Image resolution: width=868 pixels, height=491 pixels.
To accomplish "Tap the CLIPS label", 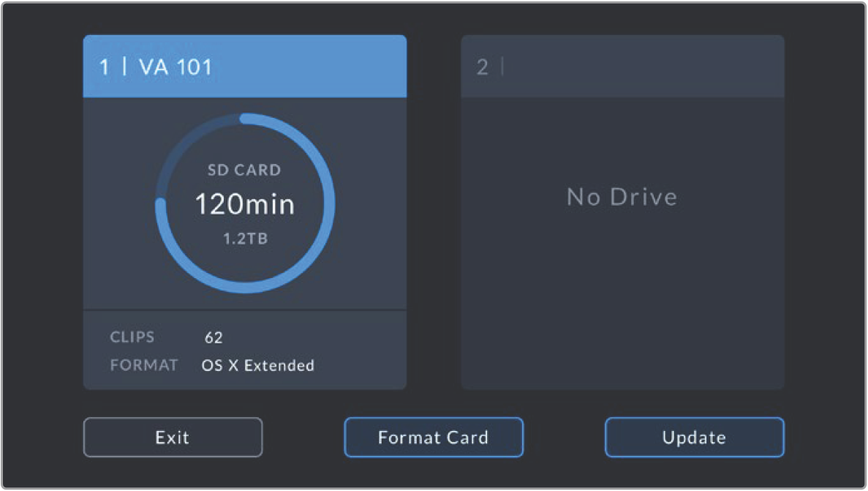I will [132, 337].
